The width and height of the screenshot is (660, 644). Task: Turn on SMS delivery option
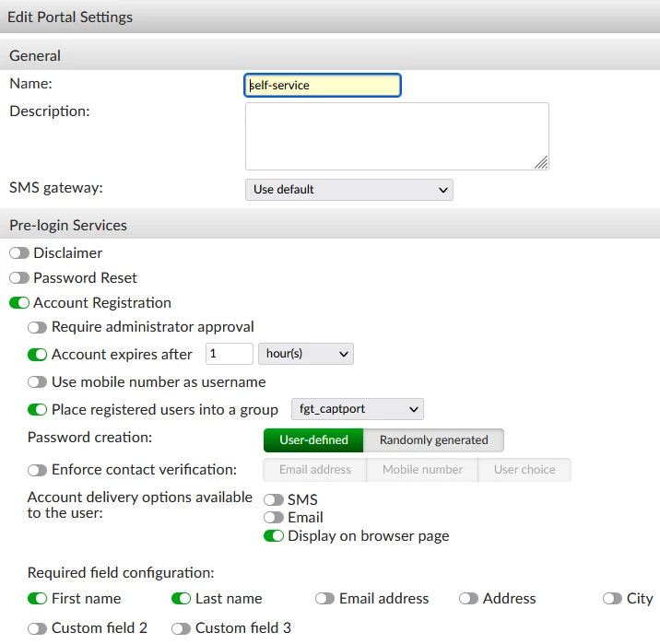click(274, 499)
